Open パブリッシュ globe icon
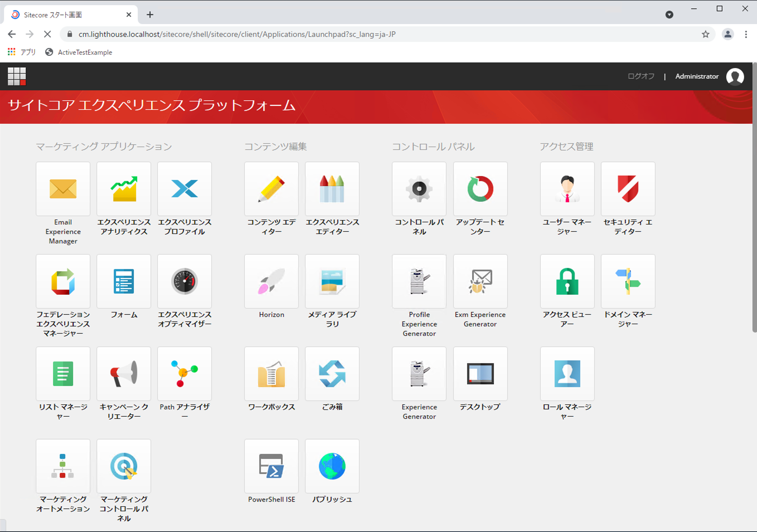Viewport: 757px width, 532px height. (332, 466)
